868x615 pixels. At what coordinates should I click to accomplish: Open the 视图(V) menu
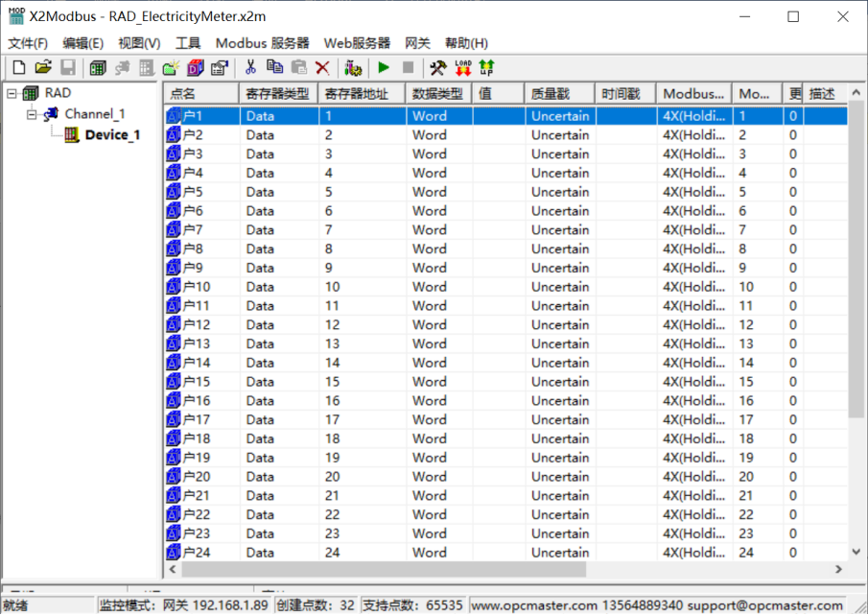tap(139, 43)
